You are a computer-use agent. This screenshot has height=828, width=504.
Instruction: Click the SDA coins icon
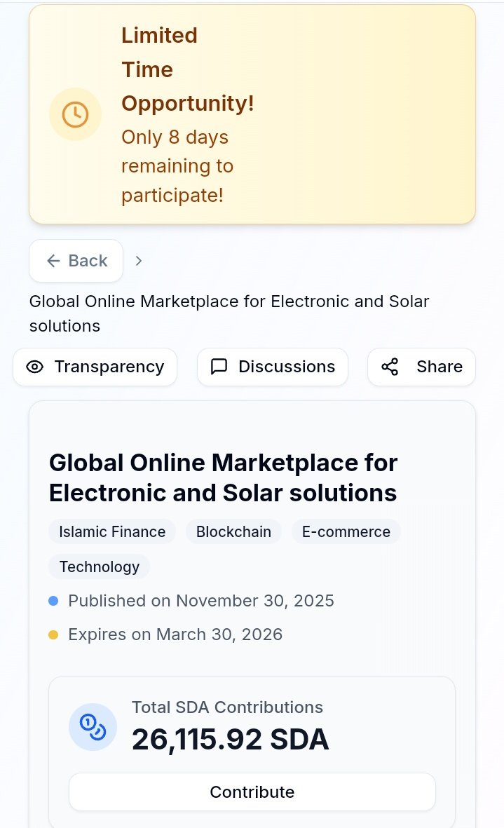pos(93,726)
